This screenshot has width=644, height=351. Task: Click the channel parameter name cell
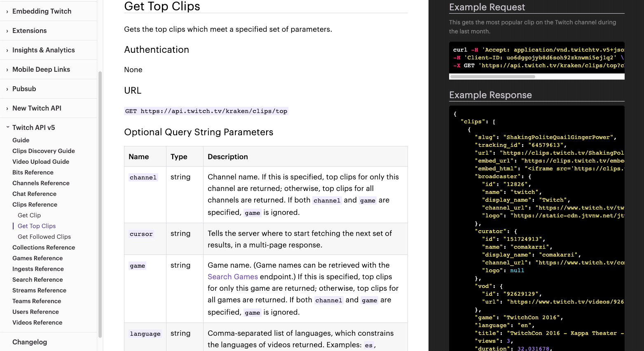tap(145, 195)
